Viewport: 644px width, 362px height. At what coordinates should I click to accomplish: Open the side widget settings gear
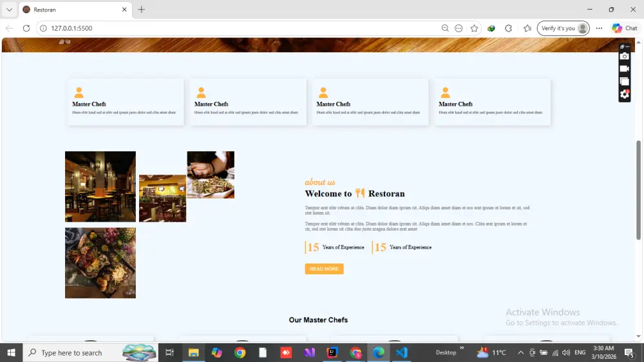[x=624, y=95]
